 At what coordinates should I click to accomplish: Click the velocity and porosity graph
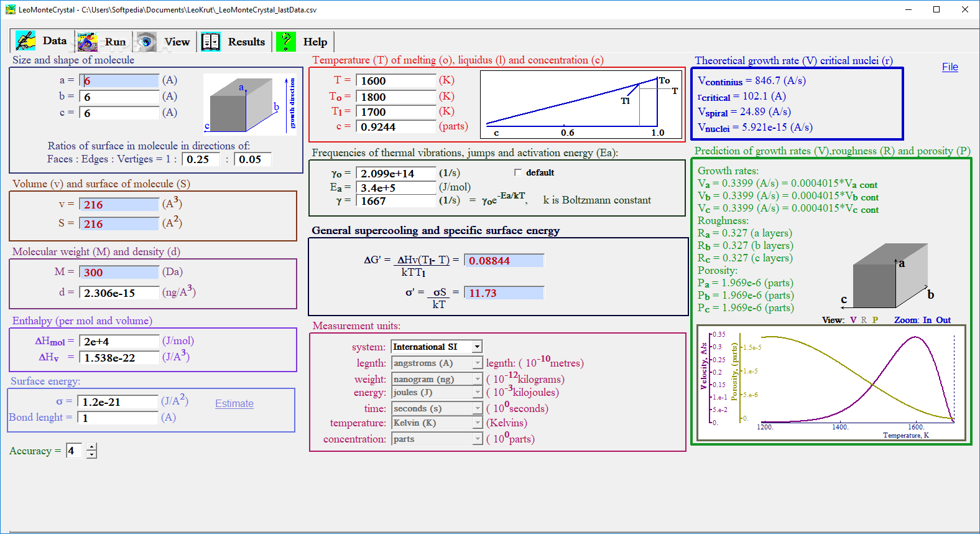click(x=831, y=383)
